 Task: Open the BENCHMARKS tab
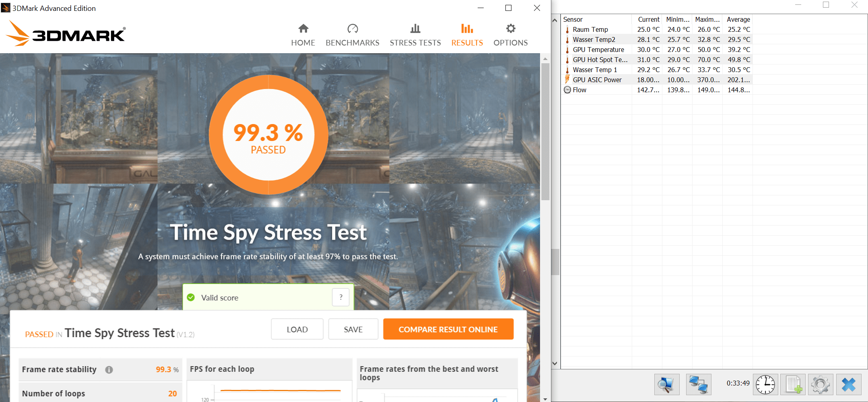click(x=353, y=35)
